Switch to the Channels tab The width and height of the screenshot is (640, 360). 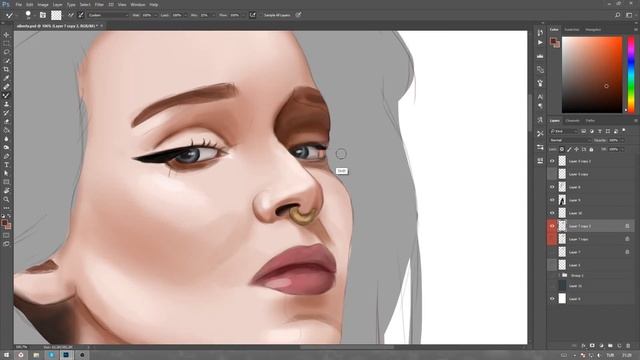[x=572, y=121]
